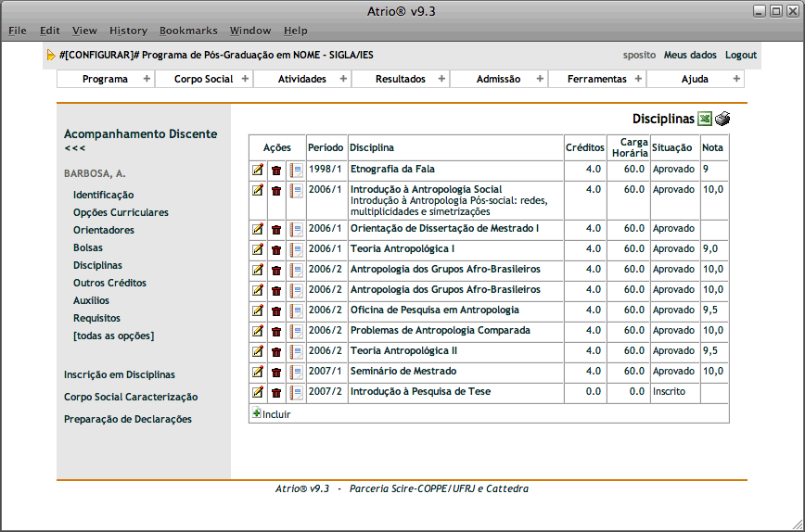Image resolution: width=805 pixels, height=532 pixels.
Task: Click the green Incluir plus icon
Action: click(x=257, y=414)
